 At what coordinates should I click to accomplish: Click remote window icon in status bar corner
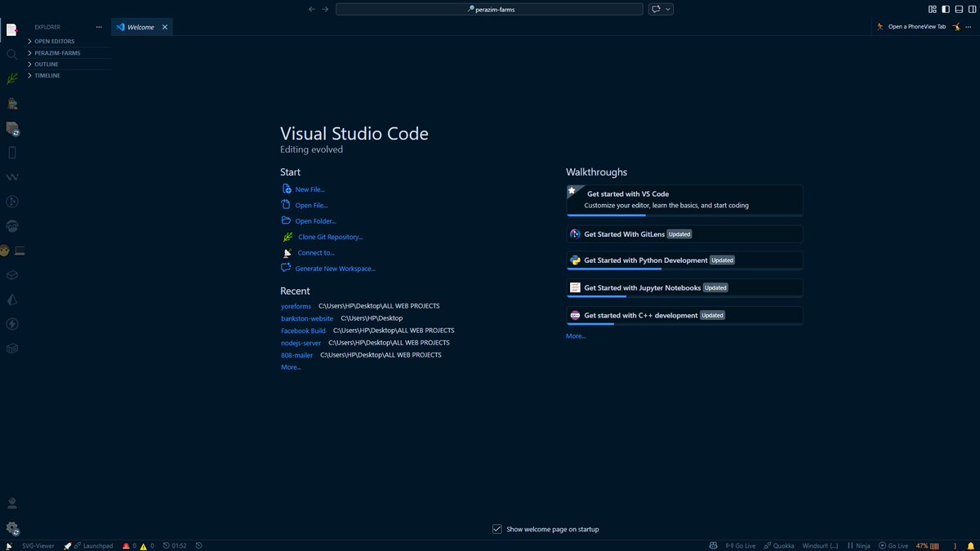click(8, 545)
